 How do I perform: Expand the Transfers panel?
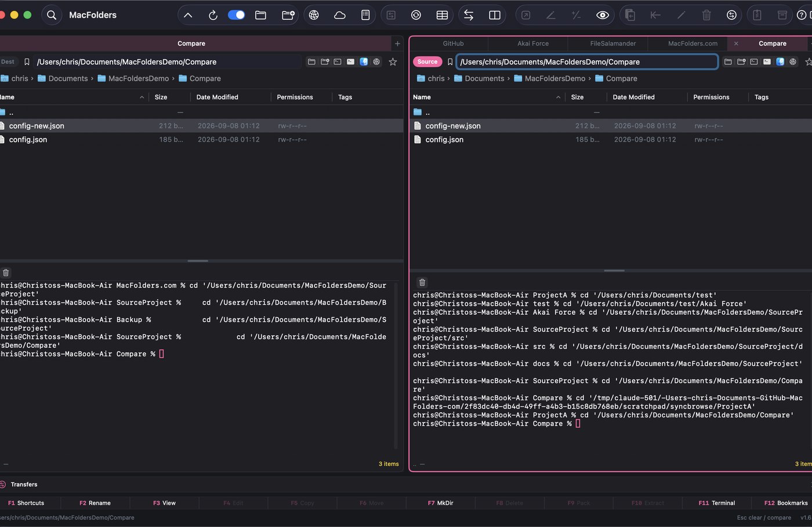[x=24, y=485]
